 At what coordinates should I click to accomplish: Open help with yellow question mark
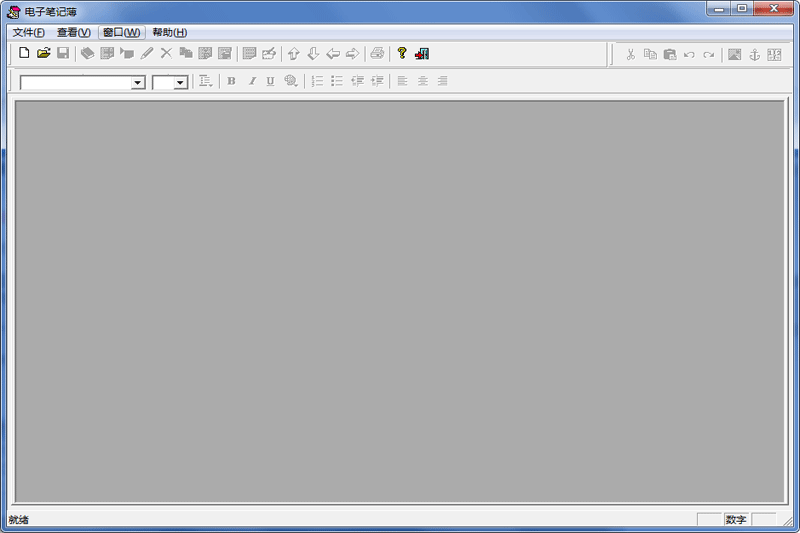tap(402, 53)
